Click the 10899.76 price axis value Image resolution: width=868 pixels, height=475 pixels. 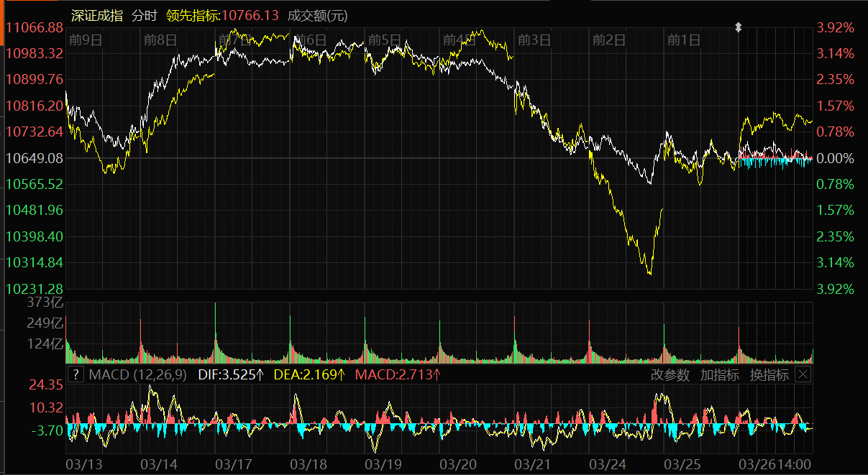[x=35, y=79]
